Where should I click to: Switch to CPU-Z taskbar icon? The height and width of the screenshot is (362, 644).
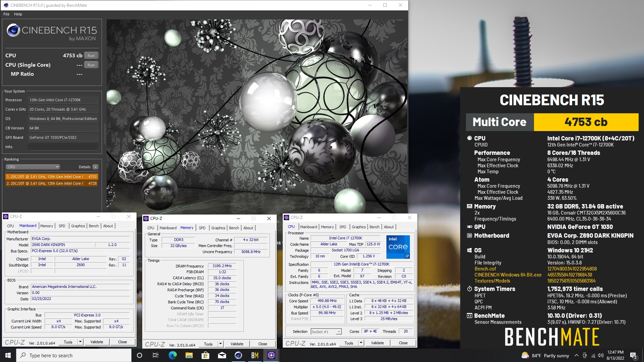(271, 355)
